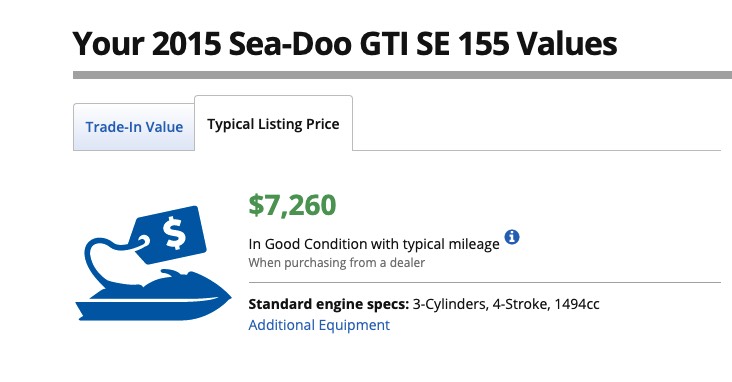The image size is (732, 382).
Task: Click the Sea-Doo GTI SE 155 Values heading
Action: coord(345,43)
